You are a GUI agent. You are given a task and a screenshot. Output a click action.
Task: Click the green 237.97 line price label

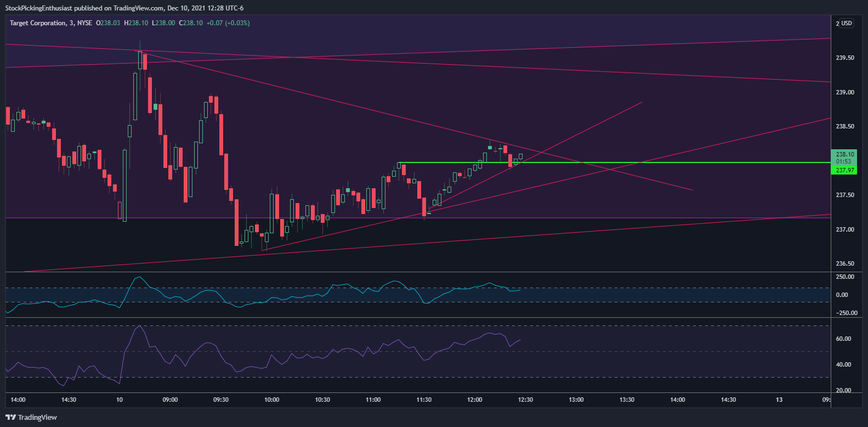tap(844, 170)
